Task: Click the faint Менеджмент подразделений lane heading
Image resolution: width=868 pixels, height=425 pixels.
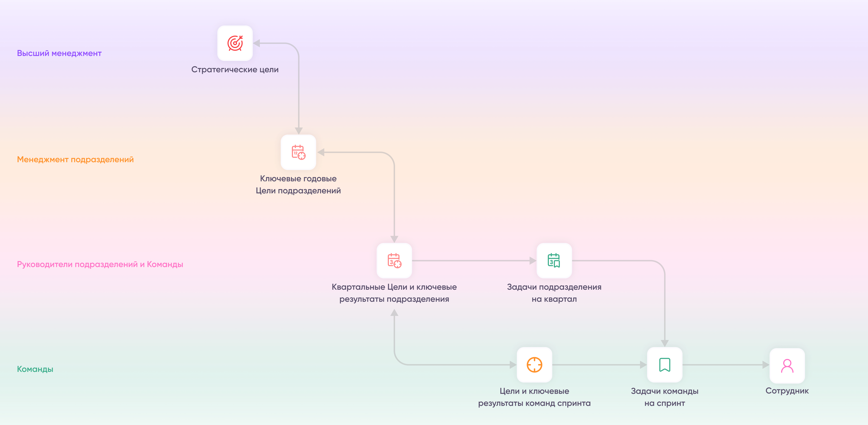Action: click(x=75, y=159)
